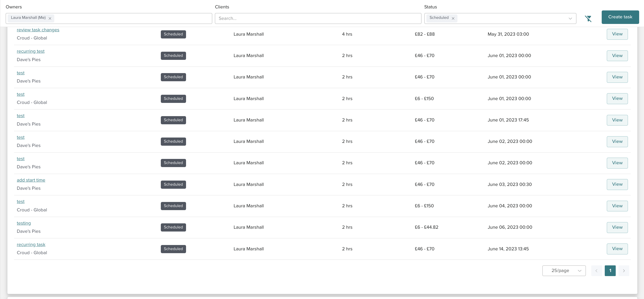This screenshot has height=299, width=644.
Task: Select page 1 in pagination
Action: (x=610, y=271)
